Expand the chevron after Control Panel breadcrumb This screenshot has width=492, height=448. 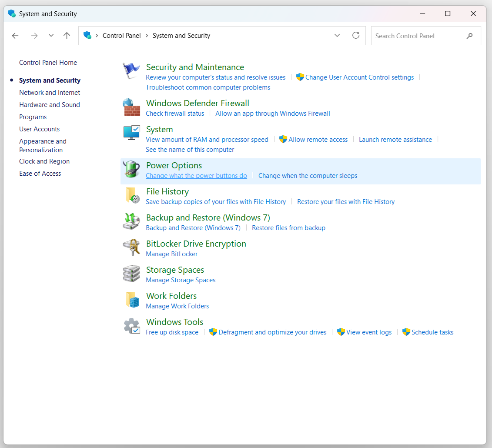tap(147, 36)
